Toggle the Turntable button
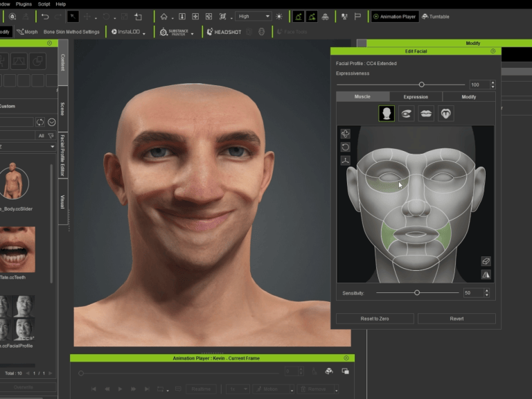The height and width of the screenshot is (399, 532). click(x=436, y=17)
